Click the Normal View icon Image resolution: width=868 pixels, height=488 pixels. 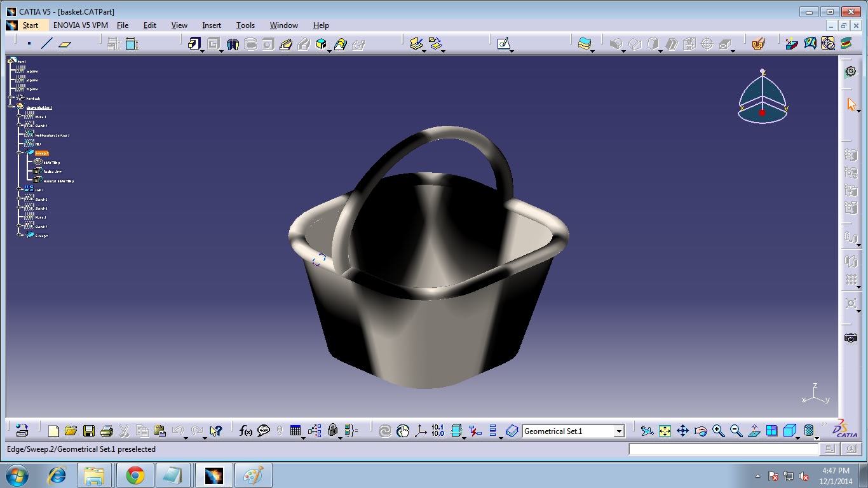(754, 431)
